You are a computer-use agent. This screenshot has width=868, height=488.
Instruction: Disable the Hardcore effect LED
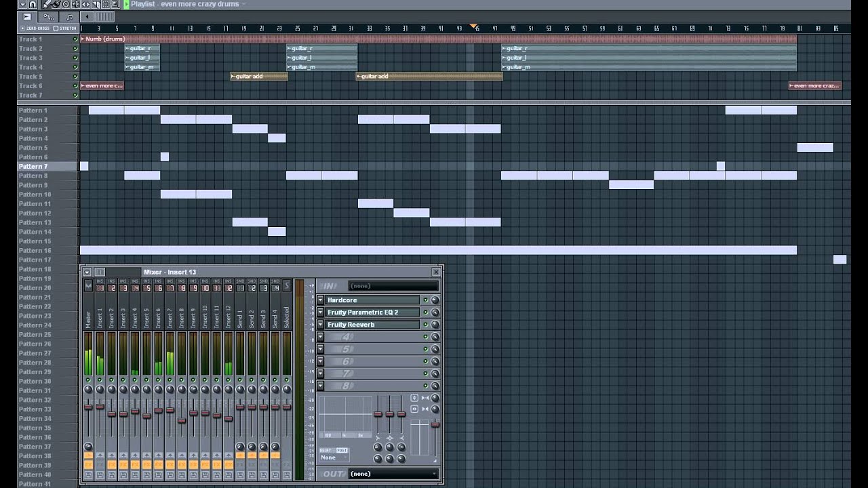(425, 300)
